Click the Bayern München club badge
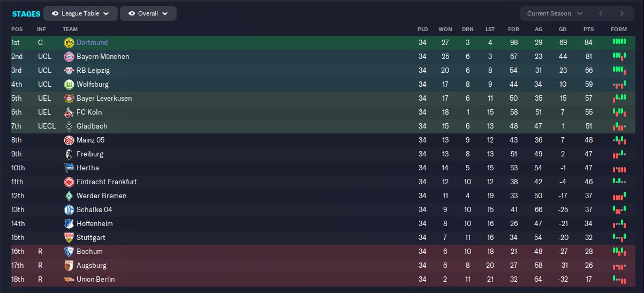Image resolution: width=644 pixels, height=293 pixels. (x=69, y=56)
